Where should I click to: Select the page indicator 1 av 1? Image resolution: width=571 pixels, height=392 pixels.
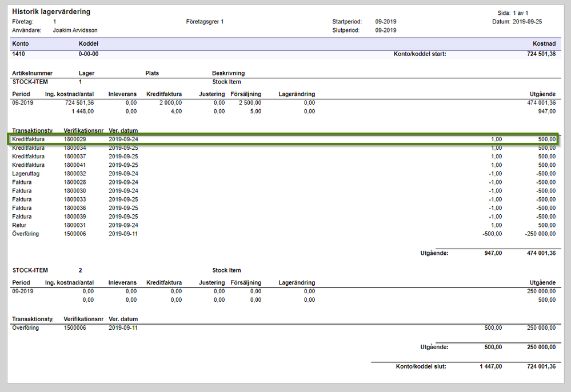520,13
